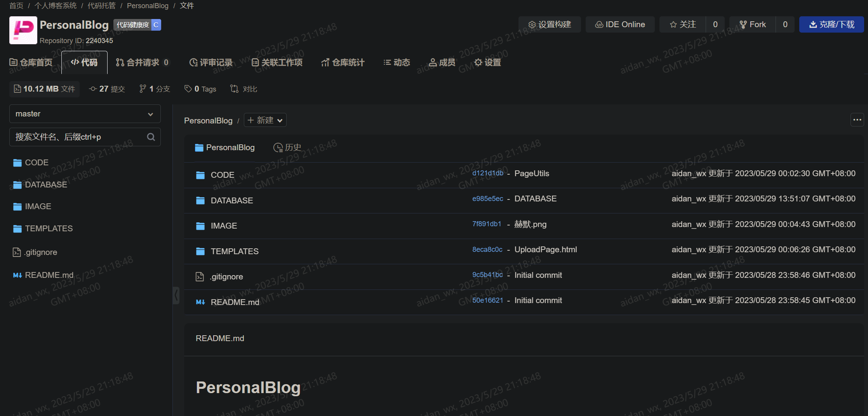
Task: Open the 克隆/下载 clone download button
Action: tap(831, 24)
